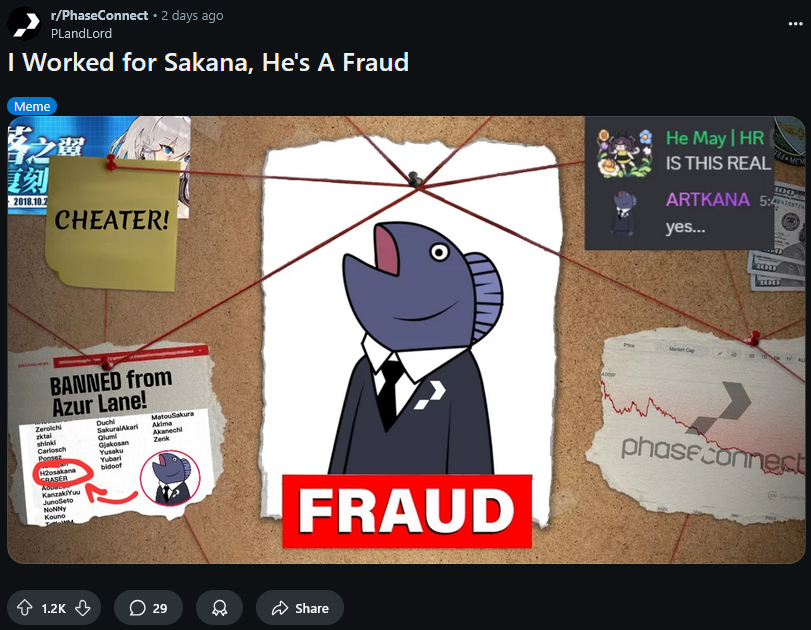This screenshot has height=630, width=811.
Task: Click the share arrow icon
Action: 280,608
